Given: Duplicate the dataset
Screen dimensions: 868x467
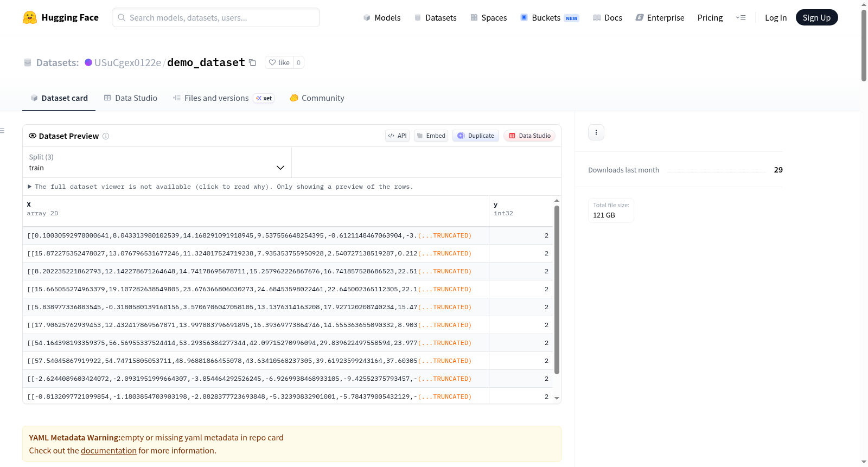Looking at the screenshot, I should coord(475,136).
